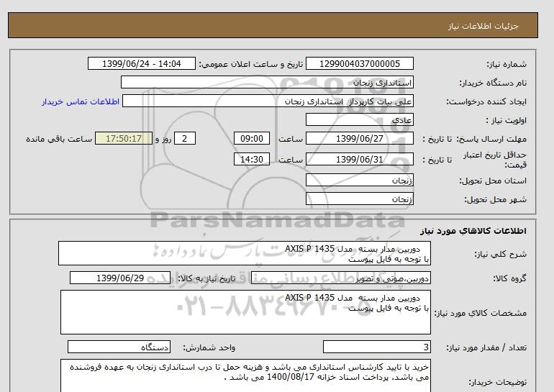Click label تاریخ و ساعت اعلان عمومی
Image resolution: width=554 pixels, height=392 pixels.
pyautogui.click(x=251, y=64)
